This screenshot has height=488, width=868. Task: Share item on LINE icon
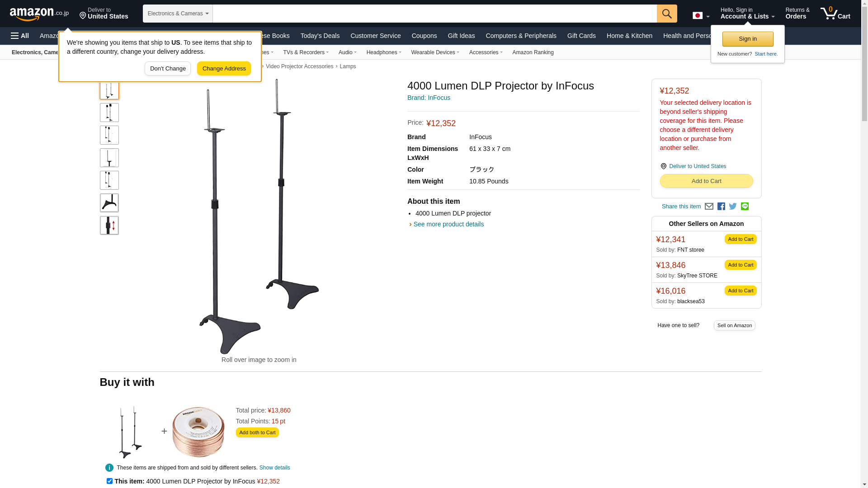[745, 206]
